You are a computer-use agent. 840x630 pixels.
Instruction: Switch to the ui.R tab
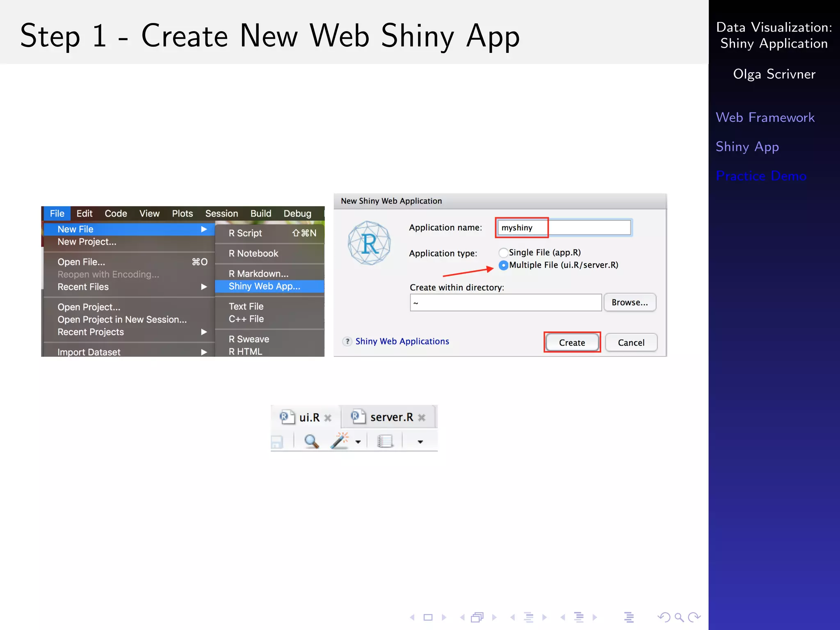[x=306, y=417]
